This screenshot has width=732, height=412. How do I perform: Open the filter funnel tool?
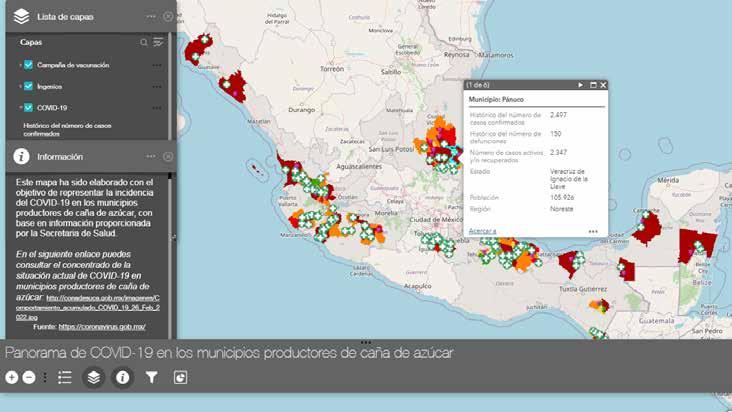click(151, 377)
